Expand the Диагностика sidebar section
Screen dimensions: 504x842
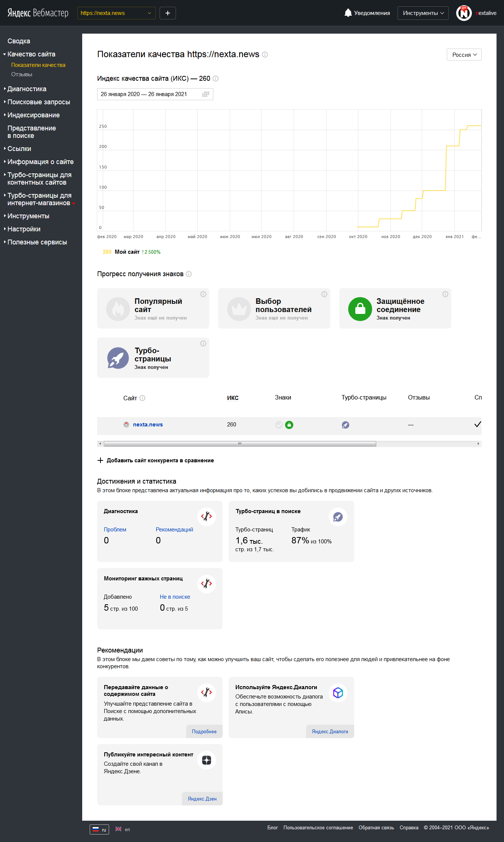click(x=27, y=89)
